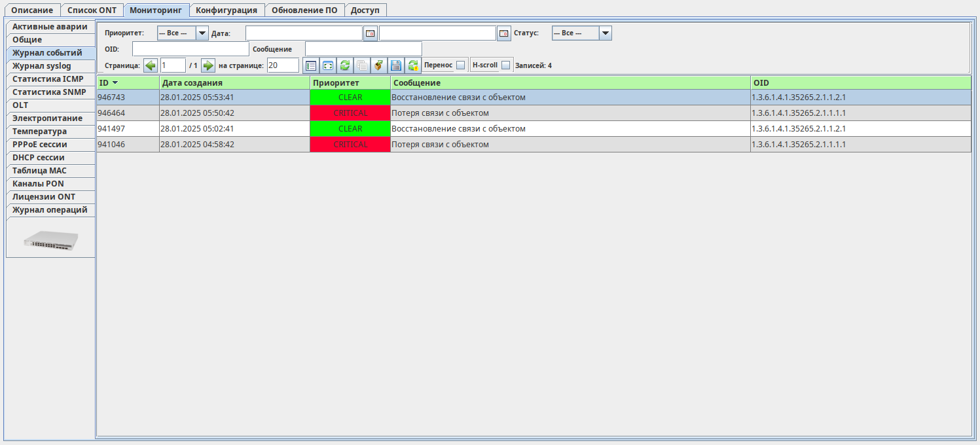Enable the H-scroll checkbox
Viewport: 980px width, 445px height.
[505, 65]
